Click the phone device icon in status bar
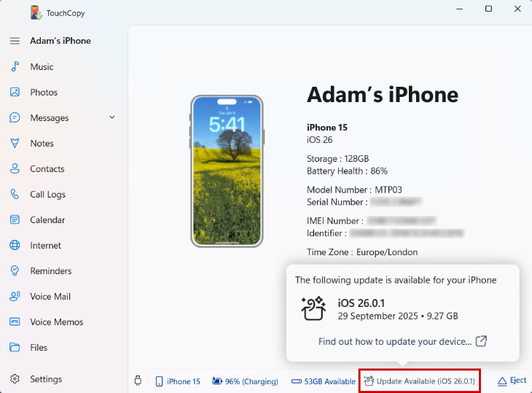Image resolution: width=532 pixels, height=393 pixels. pyautogui.click(x=159, y=381)
